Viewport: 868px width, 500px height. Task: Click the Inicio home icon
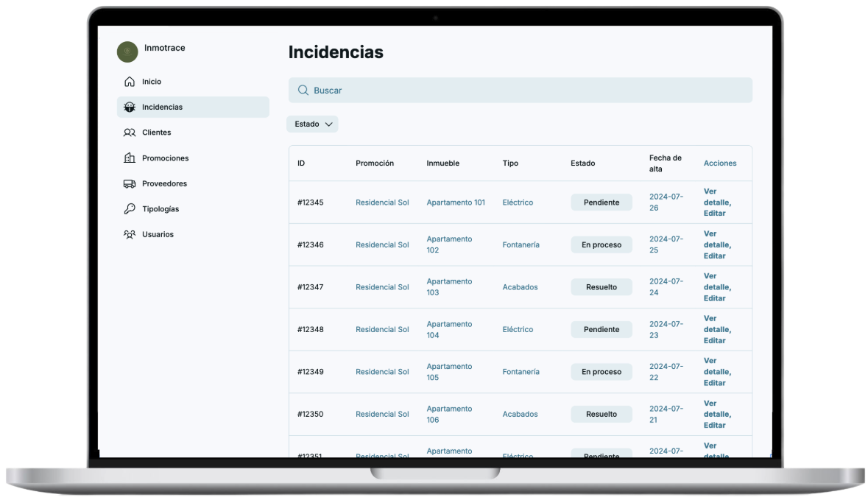point(130,82)
